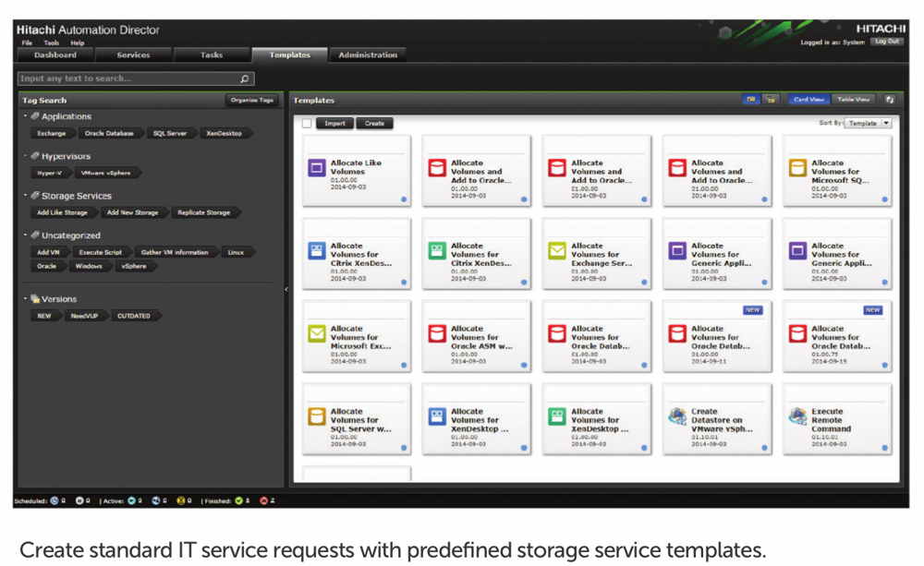
Task: Toggle the Hyper-V tag filter
Action: (50, 174)
